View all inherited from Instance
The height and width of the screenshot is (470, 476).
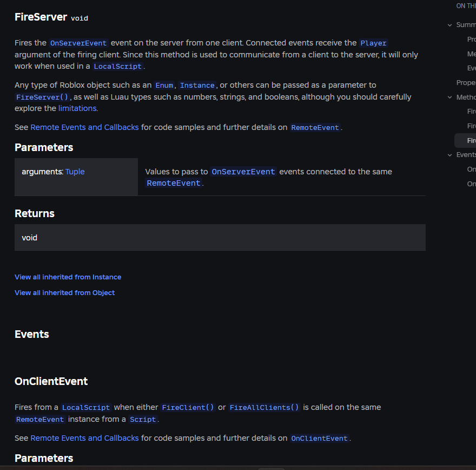(68, 277)
